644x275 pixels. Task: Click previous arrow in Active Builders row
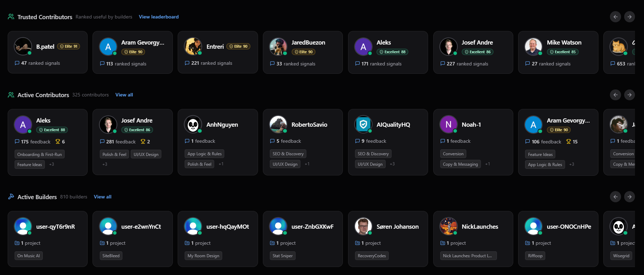coord(615,197)
